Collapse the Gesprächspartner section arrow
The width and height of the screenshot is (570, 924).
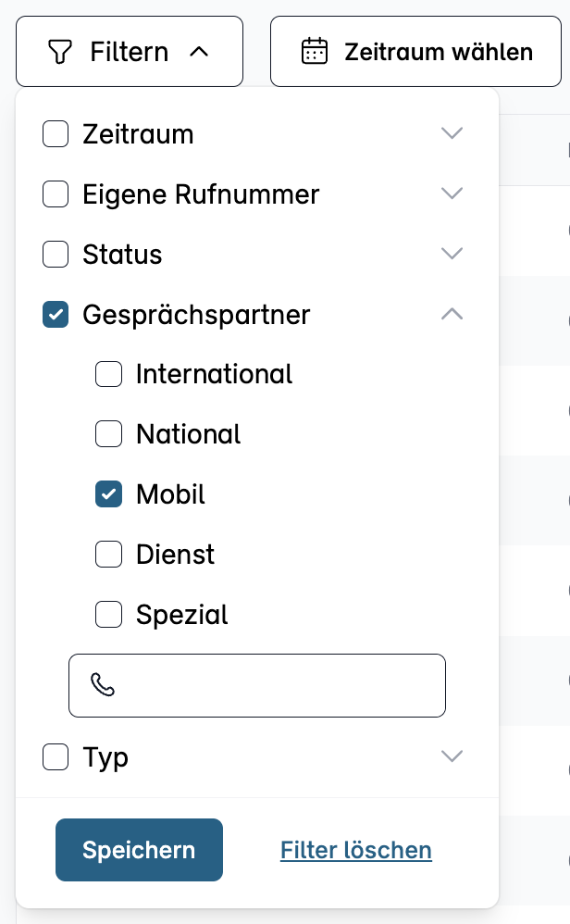pyautogui.click(x=452, y=315)
